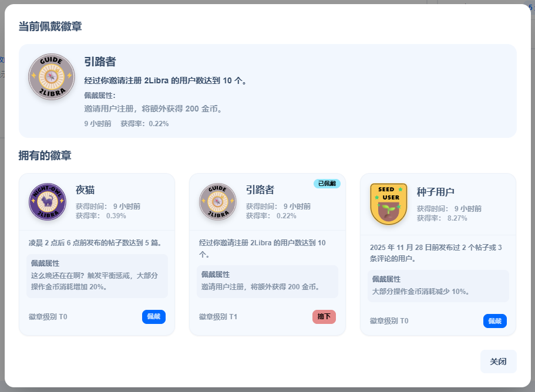
Task: Click the 引路者 title in owned badges card
Action: coord(260,190)
